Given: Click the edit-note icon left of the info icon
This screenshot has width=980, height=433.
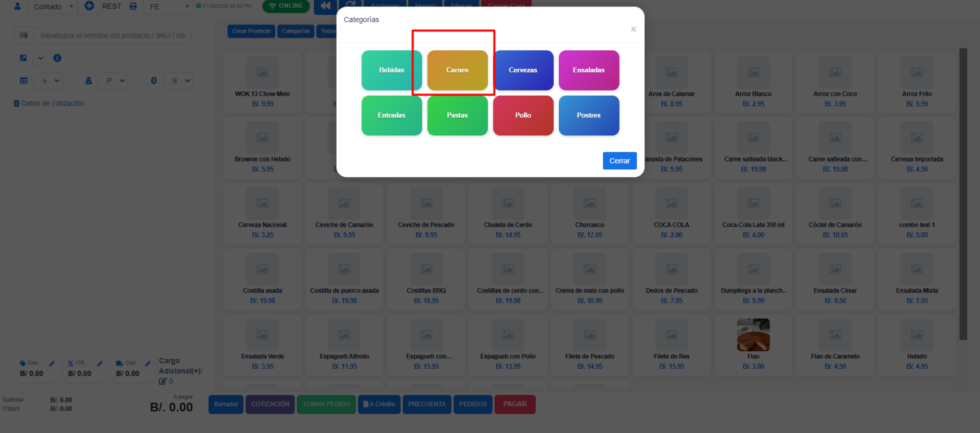Looking at the screenshot, I should point(23,58).
